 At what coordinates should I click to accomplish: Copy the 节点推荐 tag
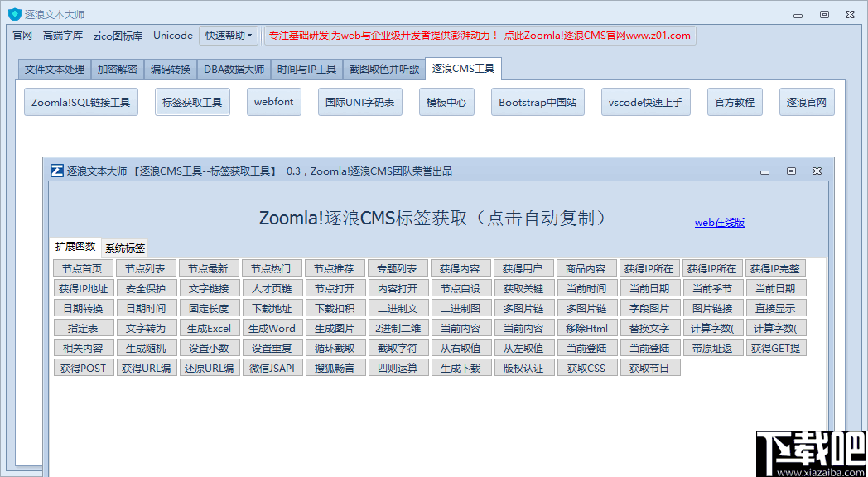(334, 268)
